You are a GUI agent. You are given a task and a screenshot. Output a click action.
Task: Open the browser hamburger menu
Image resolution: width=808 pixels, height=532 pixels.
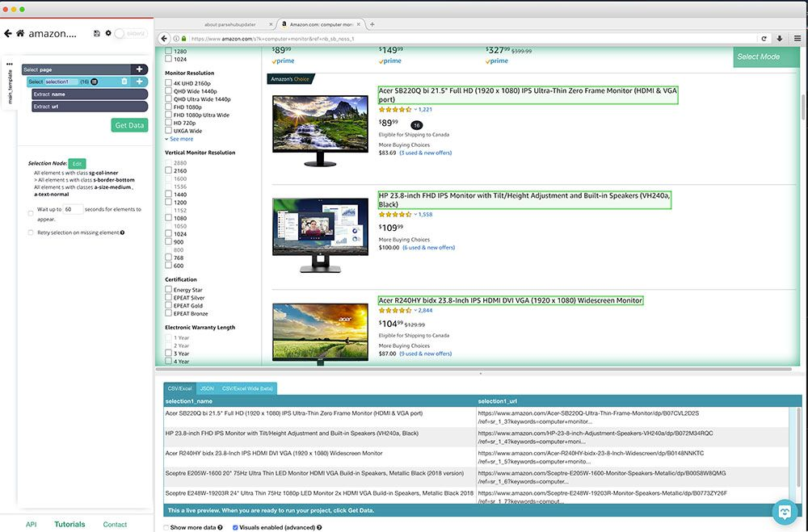point(797,39)
